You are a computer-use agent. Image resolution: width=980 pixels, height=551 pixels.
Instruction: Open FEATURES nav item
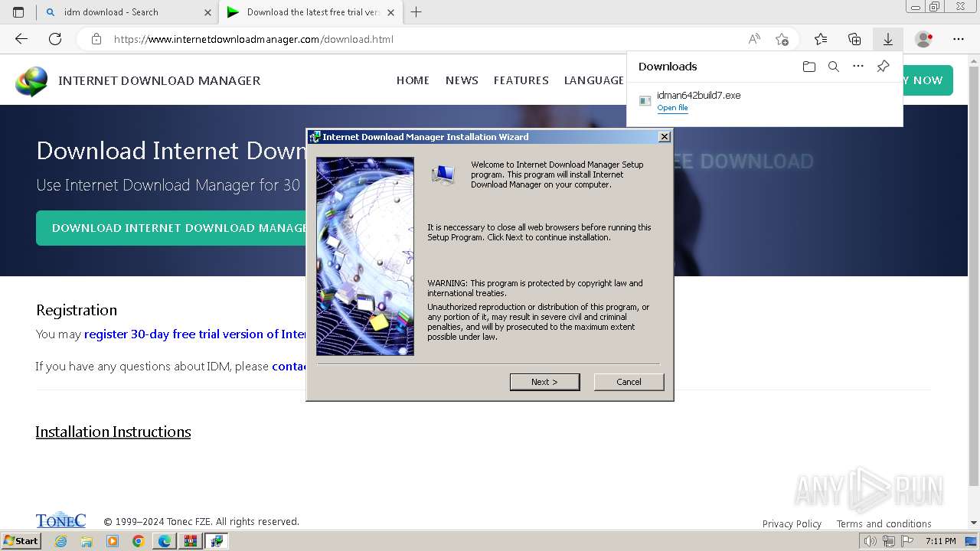(x=521, y=80)
